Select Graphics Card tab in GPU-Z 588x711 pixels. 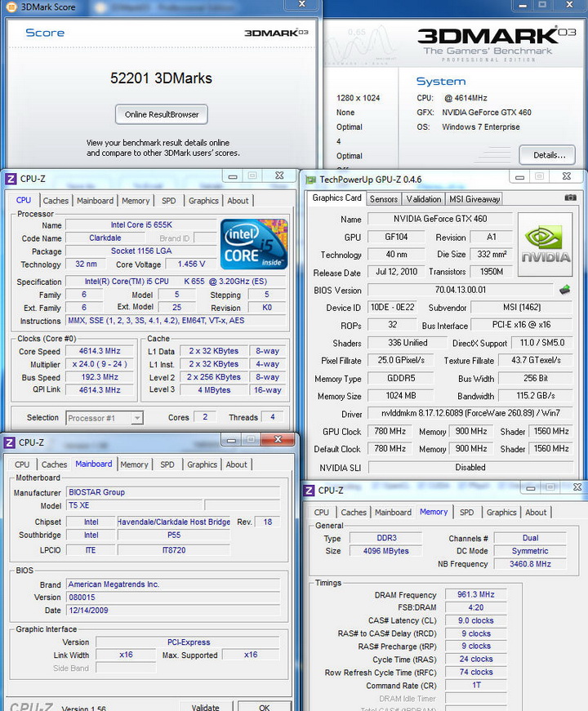(x=336, y=198)
